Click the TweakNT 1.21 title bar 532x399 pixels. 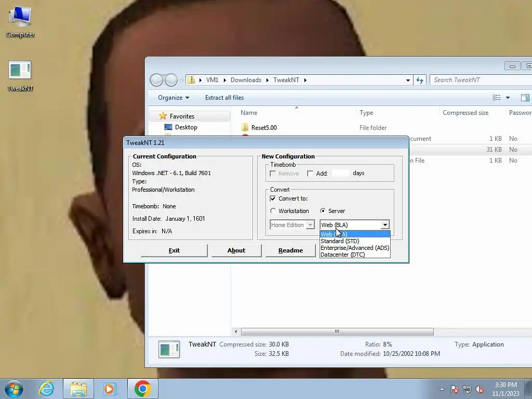pos(266,142)
